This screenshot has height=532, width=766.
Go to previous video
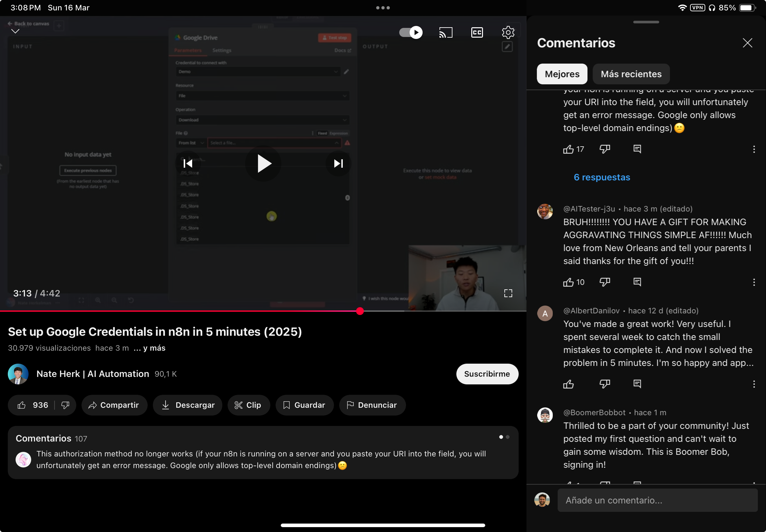click(188, 163)
